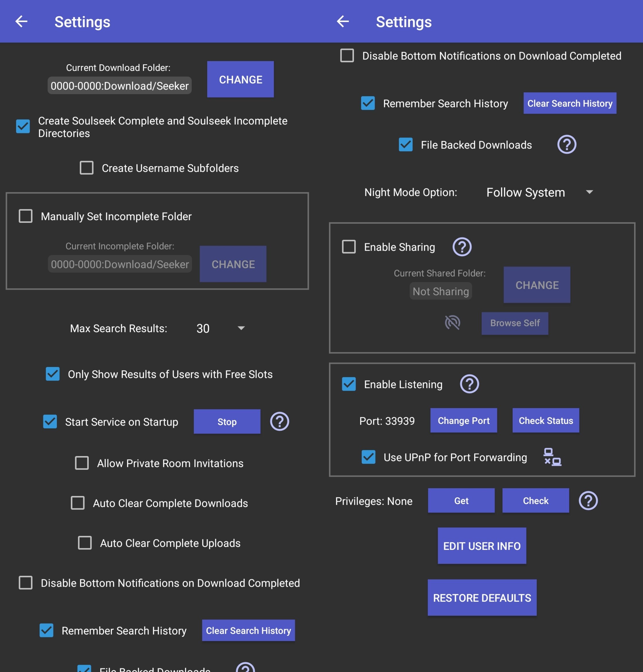The height and width of the screenshot is (672, 643).
Task: Open EDIT USER INFO
Action: click(482, 546)
